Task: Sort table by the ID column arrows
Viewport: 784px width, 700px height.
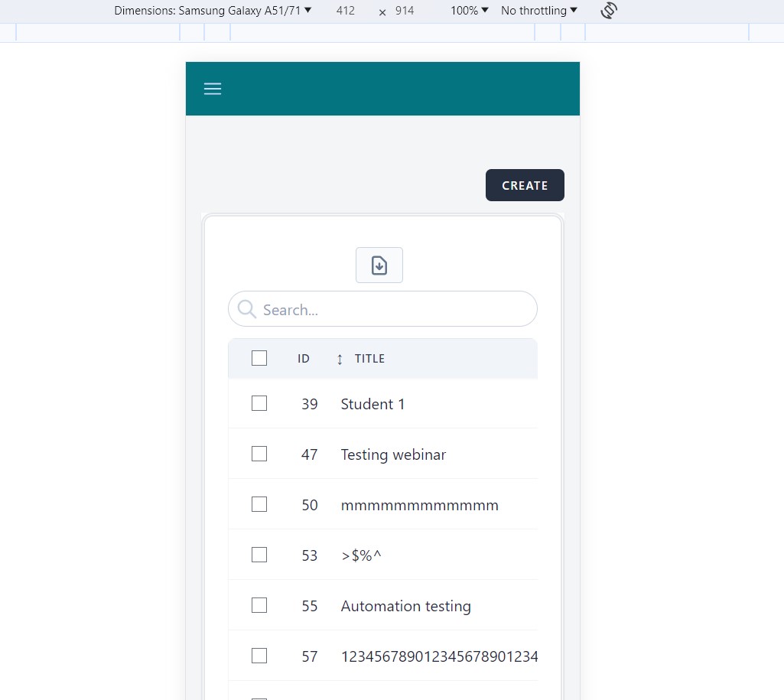Action: [340, 359]
